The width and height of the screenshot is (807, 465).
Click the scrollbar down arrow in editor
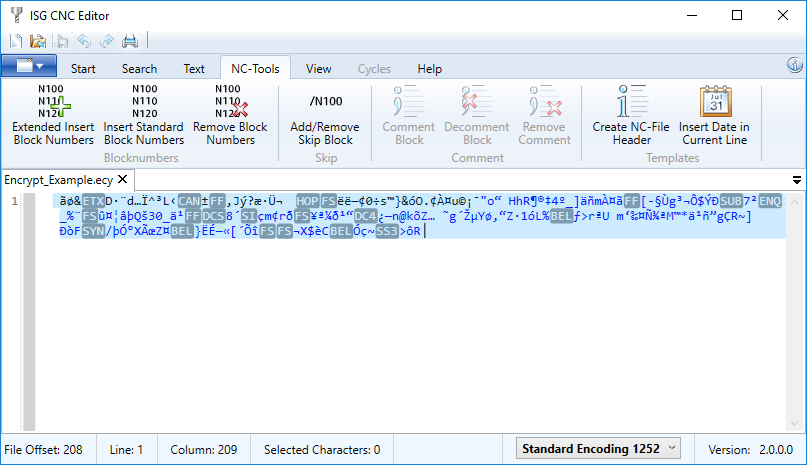point(795,423)
